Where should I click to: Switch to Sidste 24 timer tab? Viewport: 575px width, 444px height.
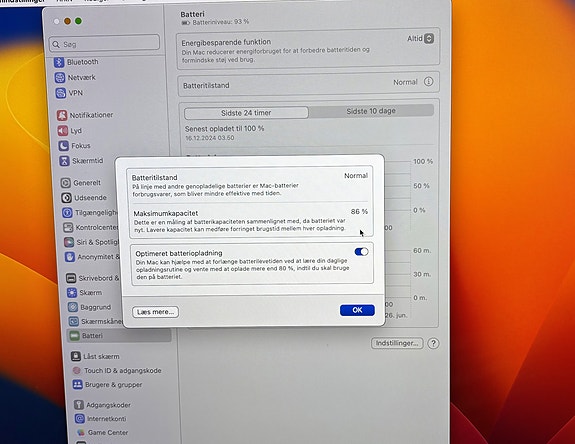246,113
